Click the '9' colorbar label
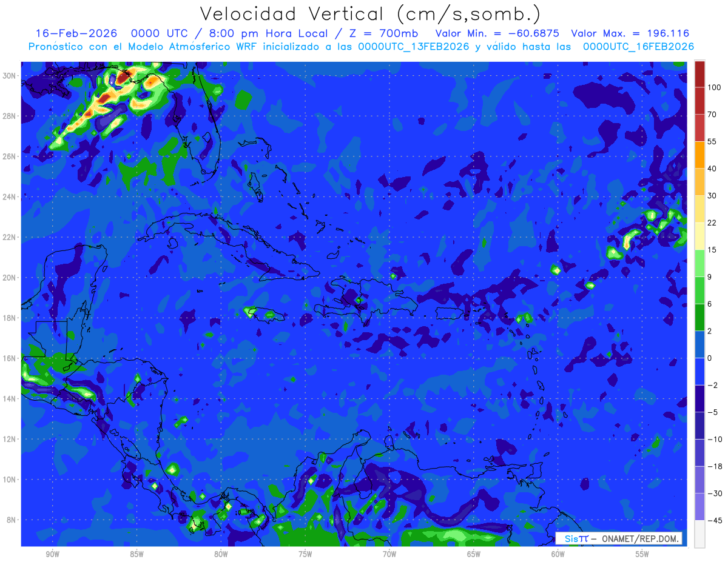This screenshot has height=562, width=728. coord(710,277)
